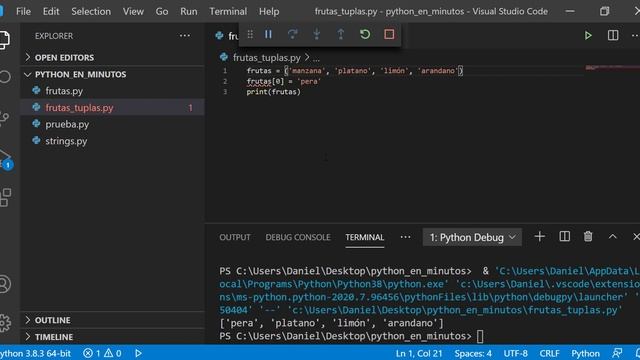Click the breadcrumb ellipsis after the chevron
The image size is (640, 360).
click(x=316, y=58)
